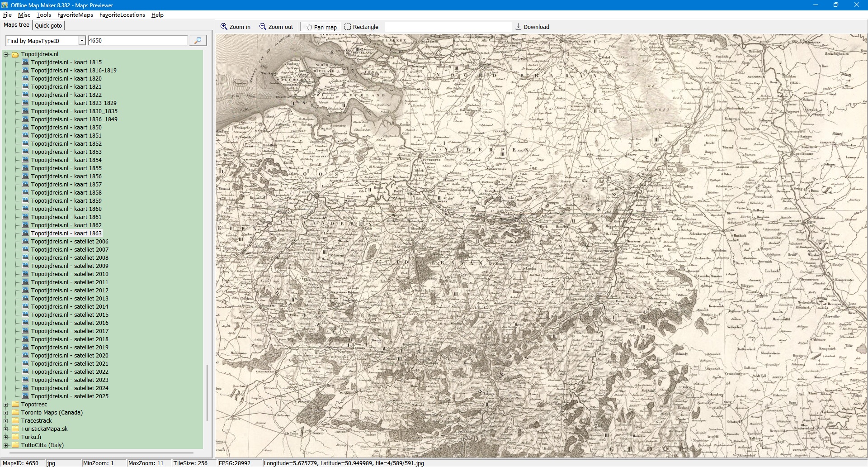
Task: Click the Zoom in magnifier icon
Action: [x=224, y=27]
